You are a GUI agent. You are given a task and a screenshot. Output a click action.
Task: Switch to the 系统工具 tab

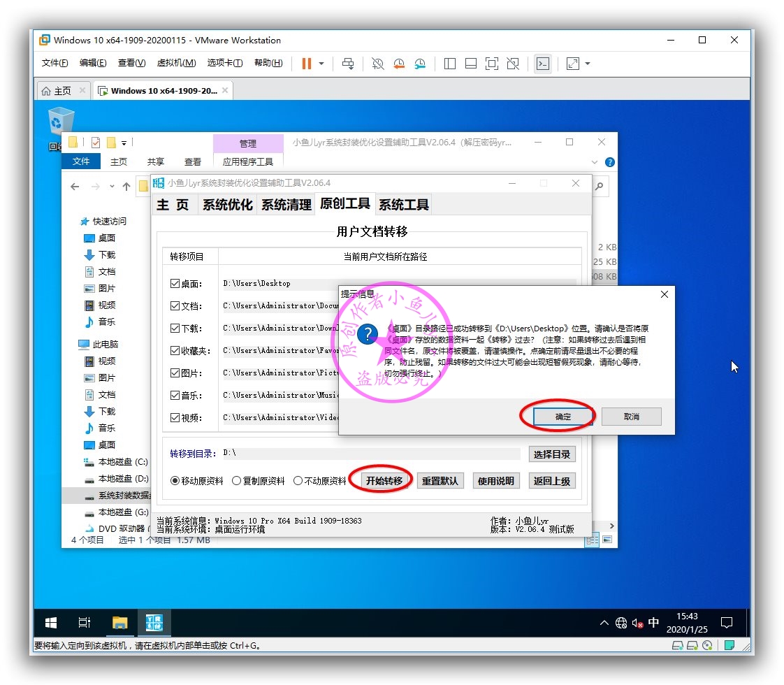pyautogui.click(x=403, y=205)
